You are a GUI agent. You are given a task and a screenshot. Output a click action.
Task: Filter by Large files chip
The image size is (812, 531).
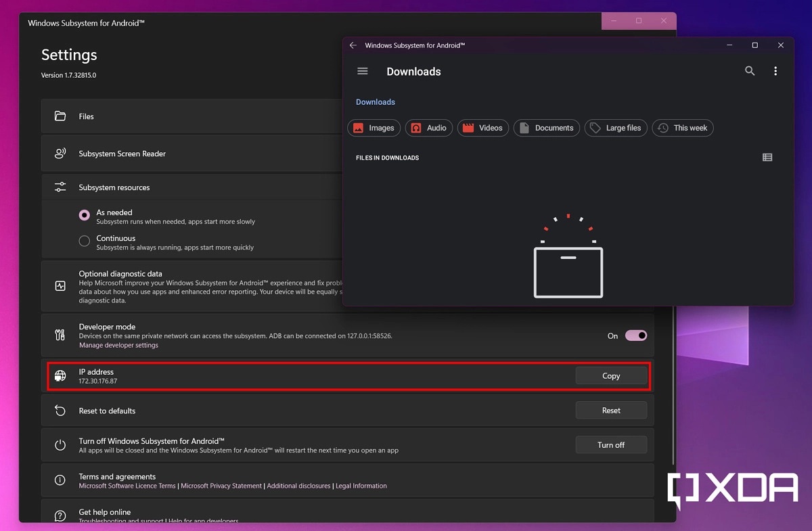pyautogui.click(x=616, y=128)
